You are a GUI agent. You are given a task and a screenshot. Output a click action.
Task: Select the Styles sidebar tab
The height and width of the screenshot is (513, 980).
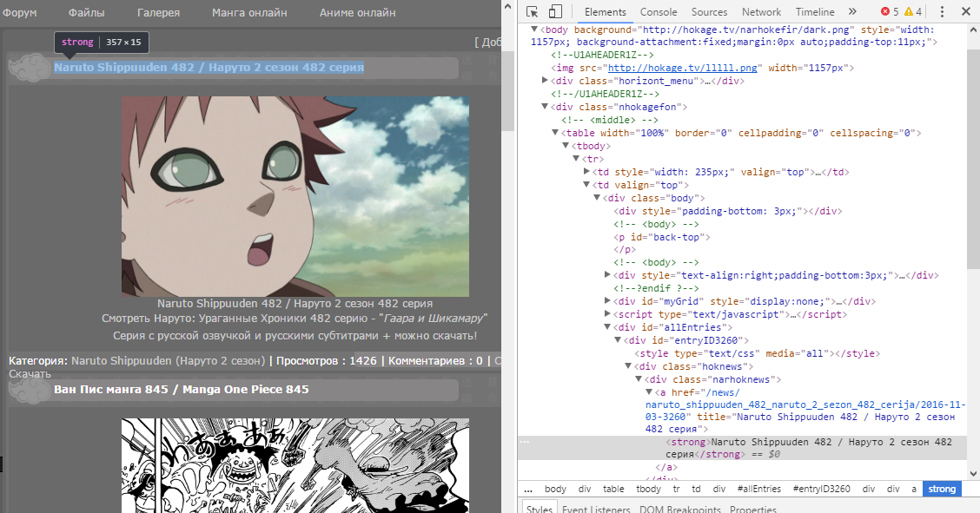539,509
